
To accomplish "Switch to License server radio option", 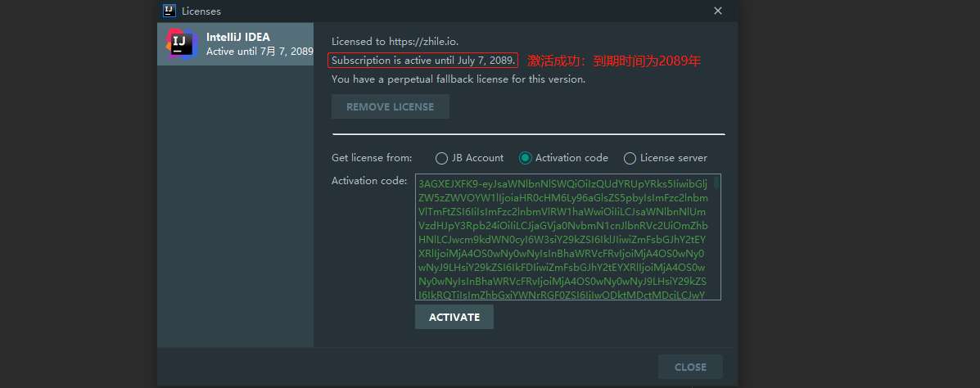I will point(630,158).
